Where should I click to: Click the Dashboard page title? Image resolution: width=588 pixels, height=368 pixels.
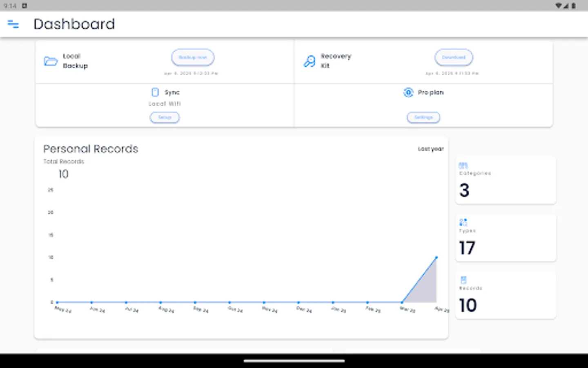[74, 24]
